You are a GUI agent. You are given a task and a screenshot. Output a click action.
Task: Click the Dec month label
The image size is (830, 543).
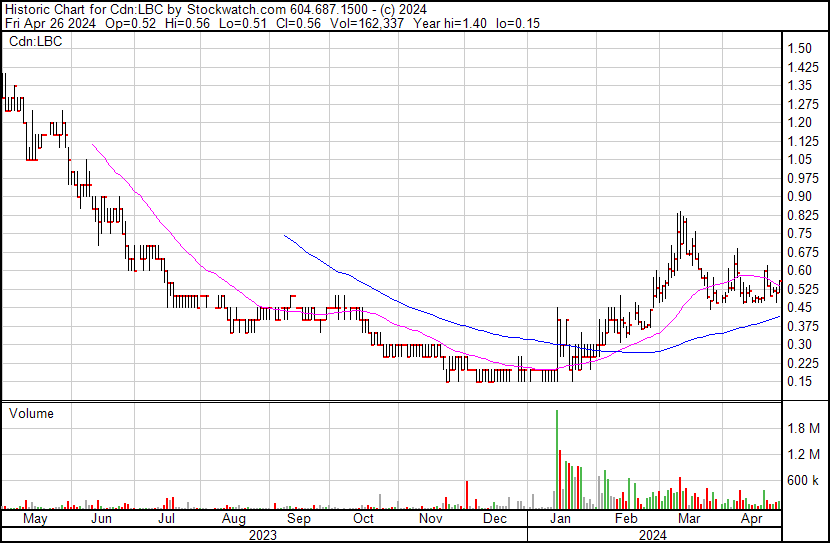495,519
